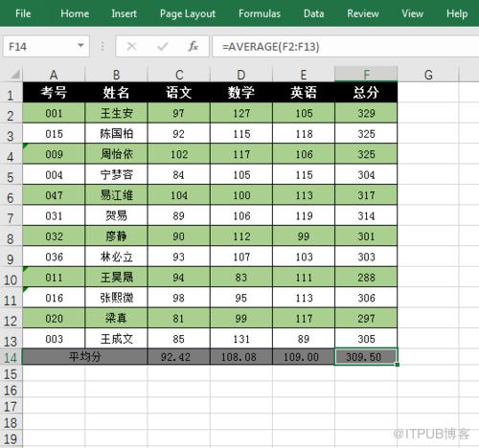Open the Insert Function fx dialog
479x448 pixels.
point(193,47)
